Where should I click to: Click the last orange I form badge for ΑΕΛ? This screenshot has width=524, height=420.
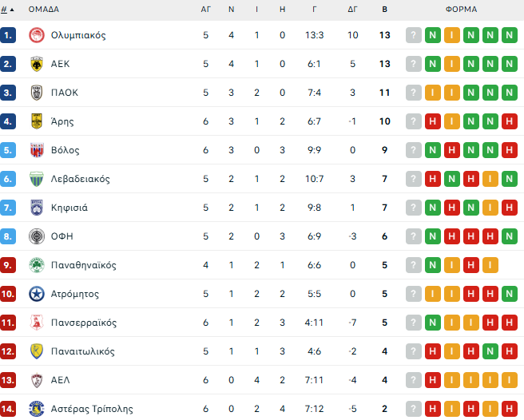click(509, 380)
